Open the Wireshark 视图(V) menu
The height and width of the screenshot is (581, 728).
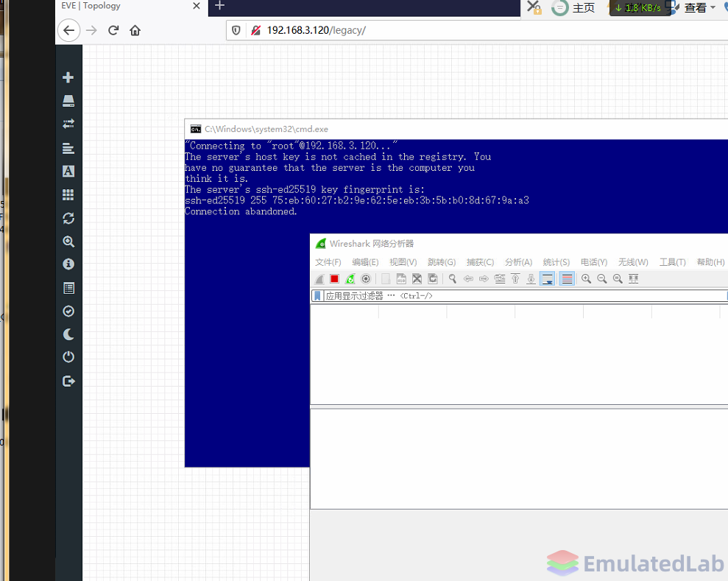403,262
